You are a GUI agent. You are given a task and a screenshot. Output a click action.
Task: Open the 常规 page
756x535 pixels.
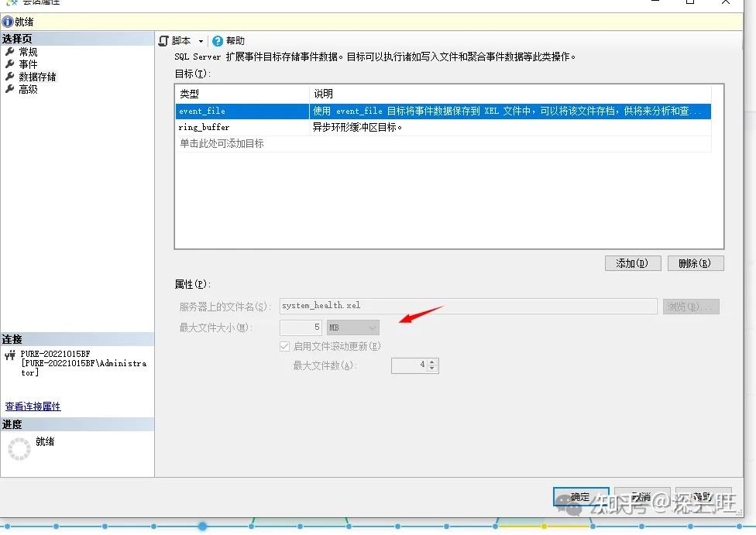point(28,52)
